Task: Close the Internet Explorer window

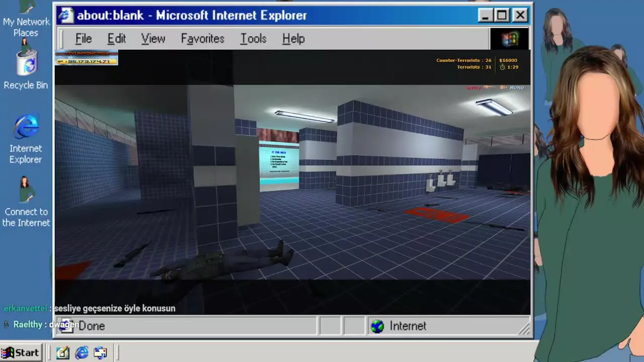Action: tap(520, 15)
